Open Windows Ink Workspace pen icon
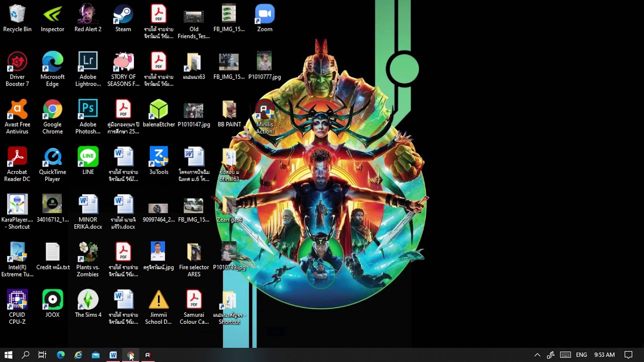The height and width of the screenshot is (362, 644). pyautogui.click(x=551, y=355)
